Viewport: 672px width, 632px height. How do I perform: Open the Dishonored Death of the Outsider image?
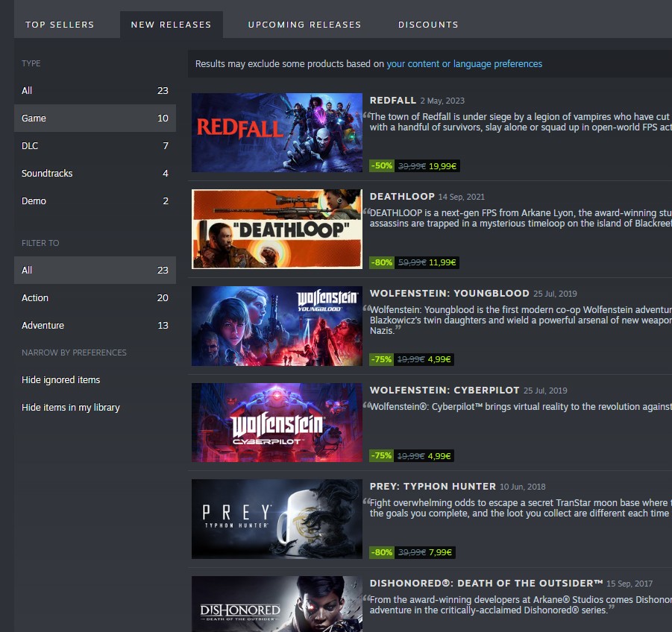(x=277, y=604)
